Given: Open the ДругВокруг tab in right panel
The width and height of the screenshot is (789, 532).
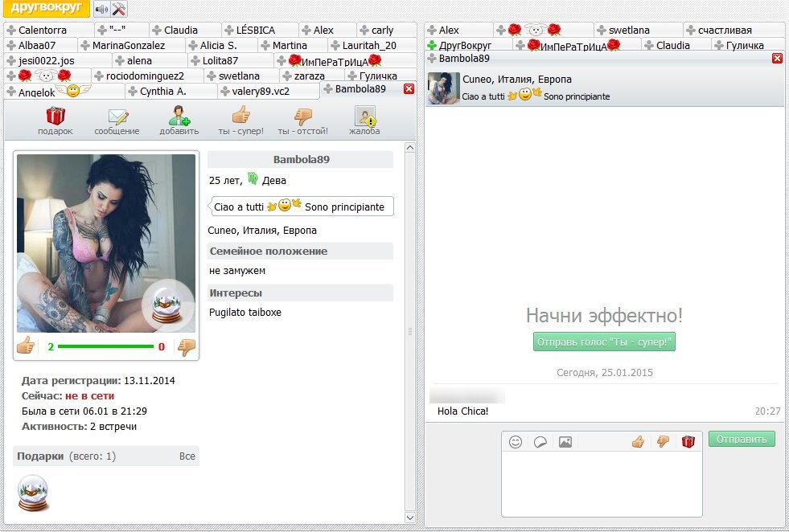Looking at the screenshot, I should (465, 46).
